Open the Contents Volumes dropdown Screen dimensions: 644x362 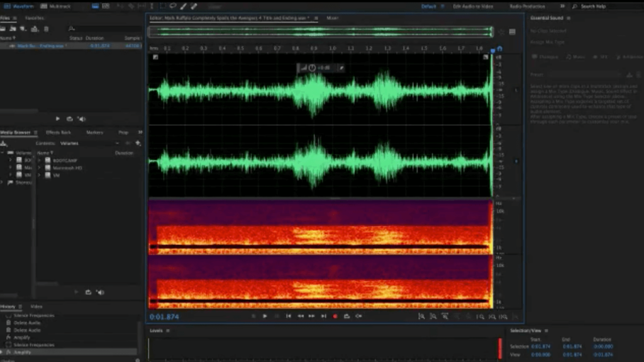[x=89, y=143]
